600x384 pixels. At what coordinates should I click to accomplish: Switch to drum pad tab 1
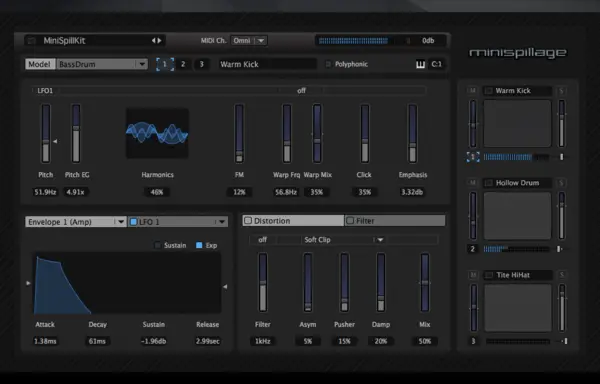(165, 64)
